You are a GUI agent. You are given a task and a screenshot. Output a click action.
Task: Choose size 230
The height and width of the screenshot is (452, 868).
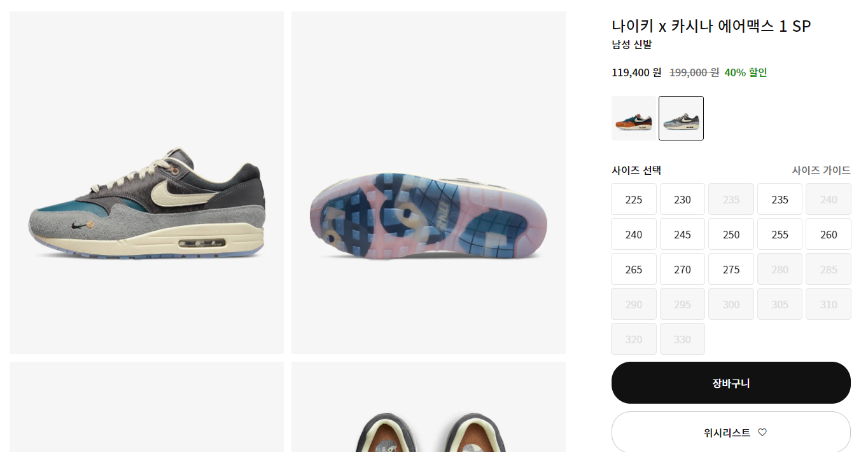tap(682, 200)
